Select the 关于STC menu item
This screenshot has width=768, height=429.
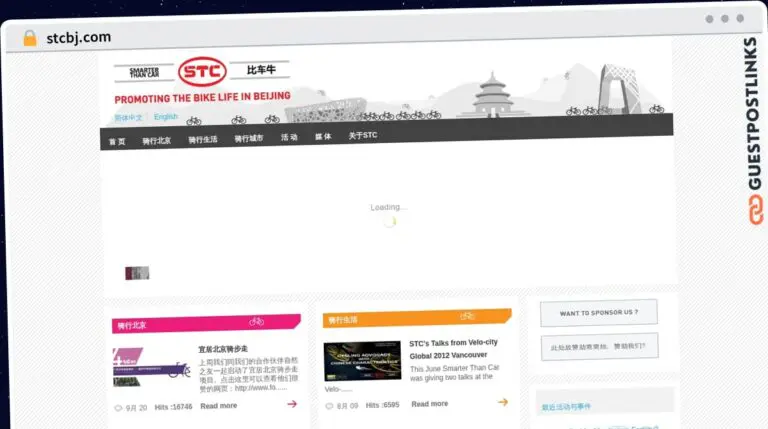(362, 136)
